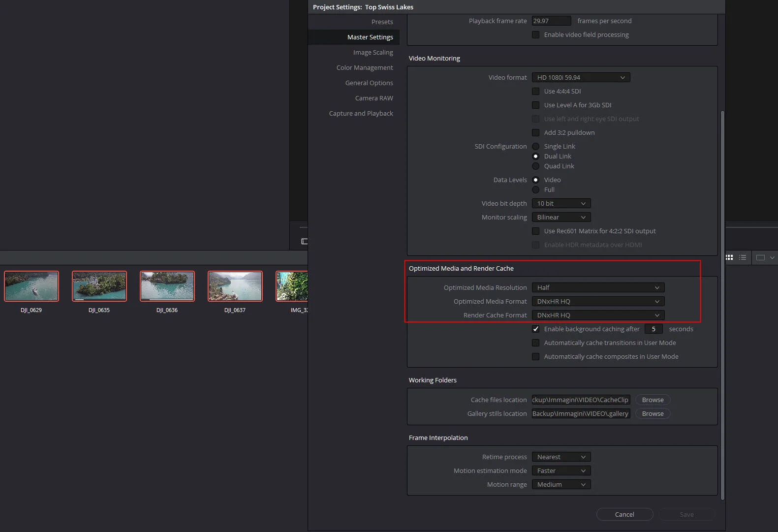Open the viewer layout icon at right
This screenshot has width=778, height=532.
pos(760,257)
